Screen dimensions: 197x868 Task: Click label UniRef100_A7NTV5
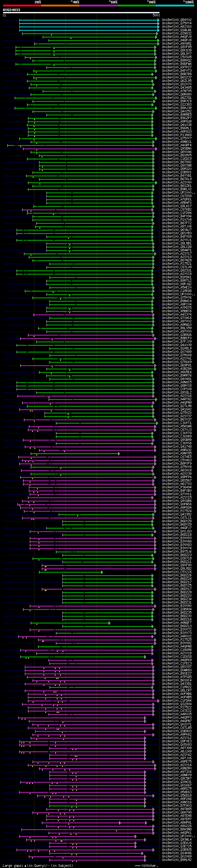[177, 91]
